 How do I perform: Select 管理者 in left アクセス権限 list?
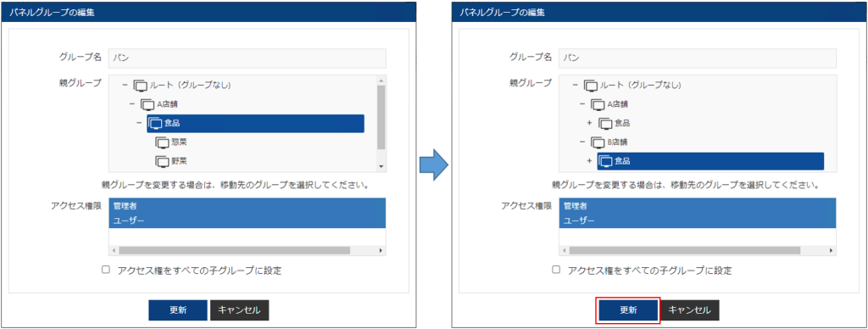point(248,205)
